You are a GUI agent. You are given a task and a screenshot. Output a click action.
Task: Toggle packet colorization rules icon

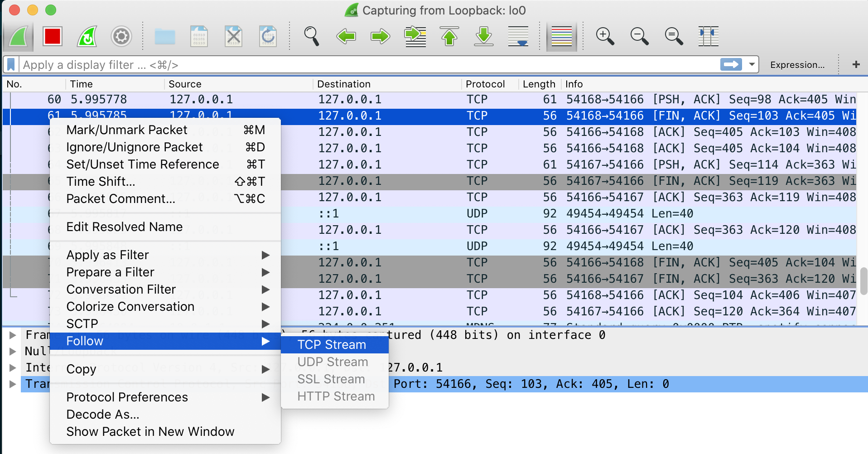point(562,36)
